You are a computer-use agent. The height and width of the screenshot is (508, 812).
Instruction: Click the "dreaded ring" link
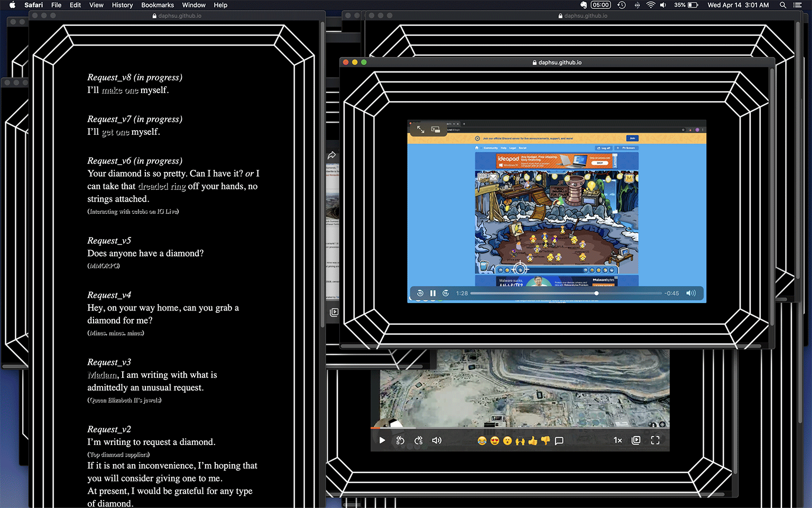[162, 186]
